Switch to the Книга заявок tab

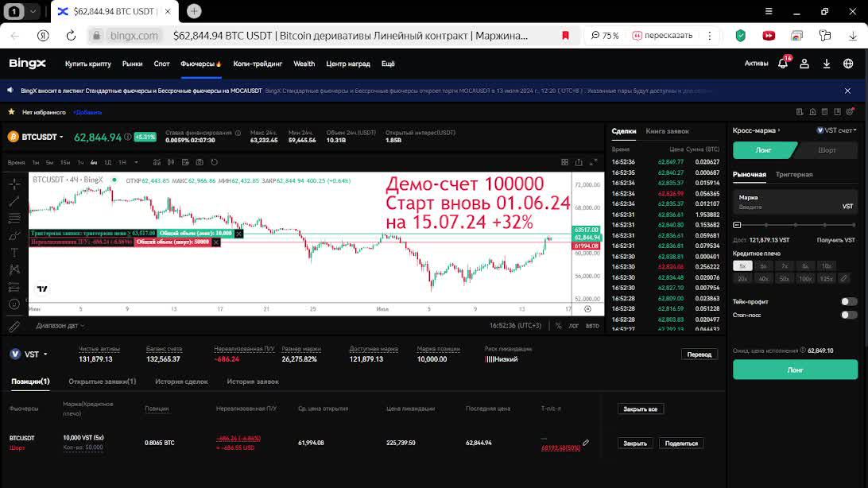point(667,131)
